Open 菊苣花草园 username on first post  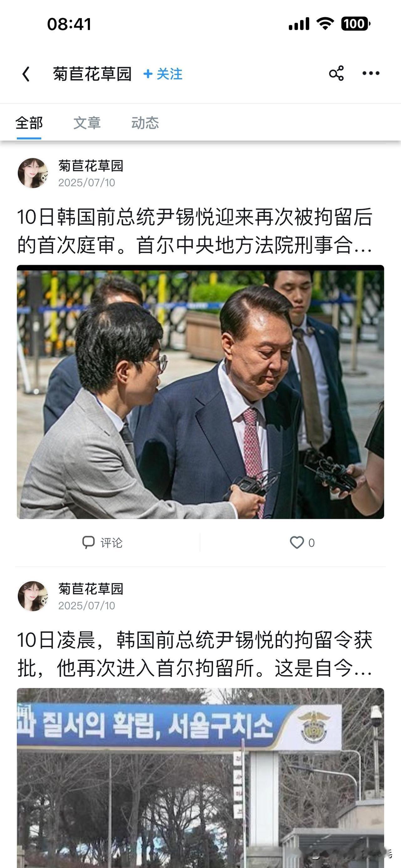91,166
